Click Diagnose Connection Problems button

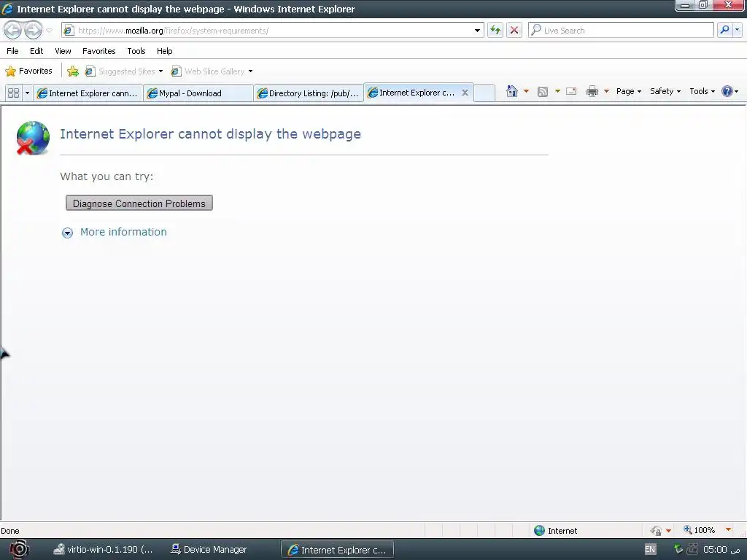point(139,203)
